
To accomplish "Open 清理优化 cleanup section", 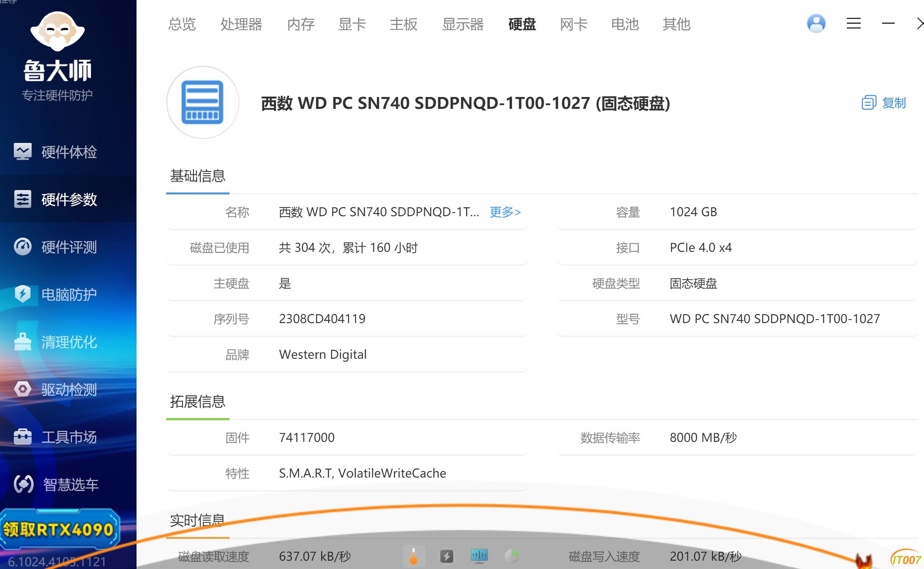I will tap(55, 342).
